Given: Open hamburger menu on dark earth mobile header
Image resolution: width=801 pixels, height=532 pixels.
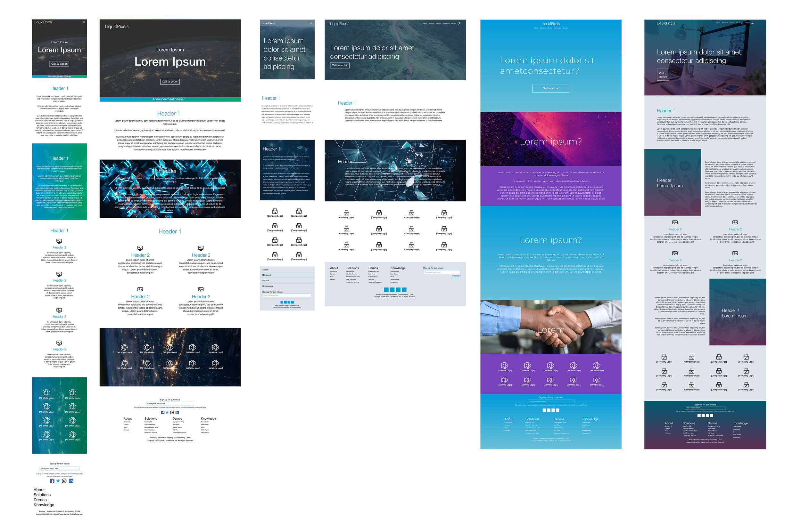Looking at the screenshot, I should (84, 22).
